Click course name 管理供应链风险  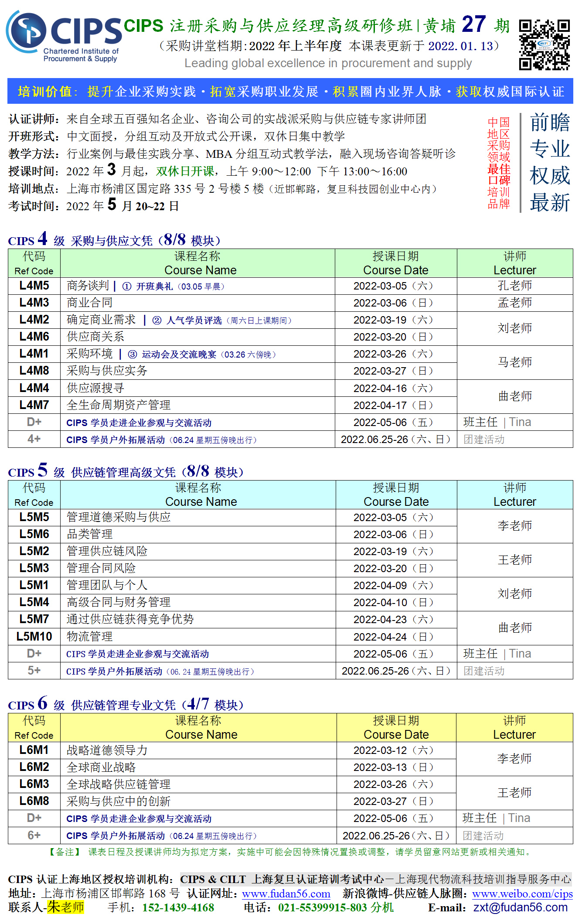pos(107,551)
